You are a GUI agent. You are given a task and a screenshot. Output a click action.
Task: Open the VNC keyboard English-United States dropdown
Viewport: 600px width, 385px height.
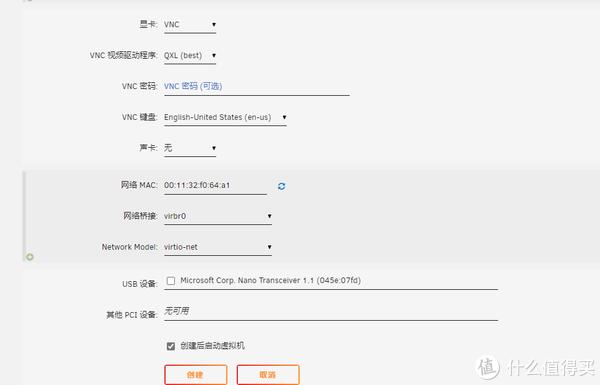[225, 117]
